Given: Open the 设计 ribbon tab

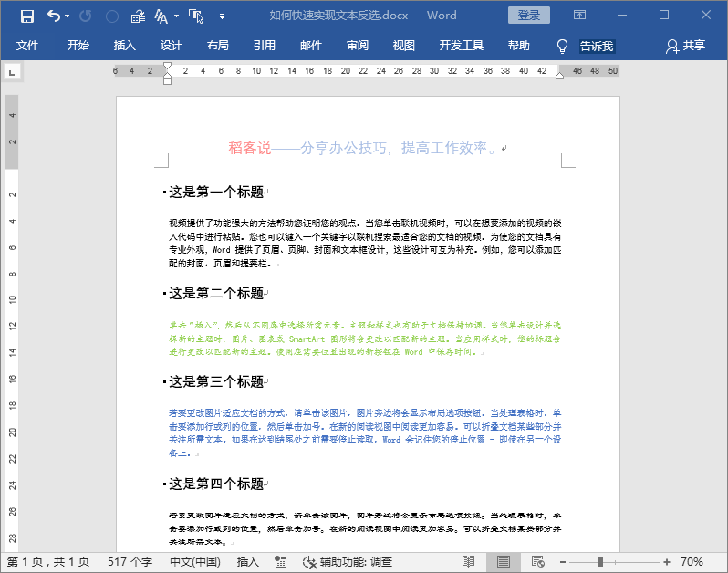Looking at the screenshot, I should click(x=172, y=46).
